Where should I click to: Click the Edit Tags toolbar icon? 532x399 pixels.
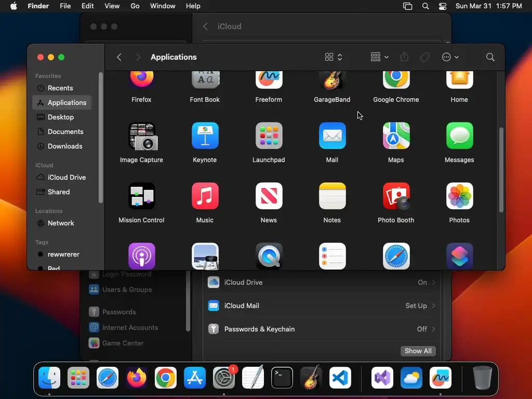click(x=424, y=57)
